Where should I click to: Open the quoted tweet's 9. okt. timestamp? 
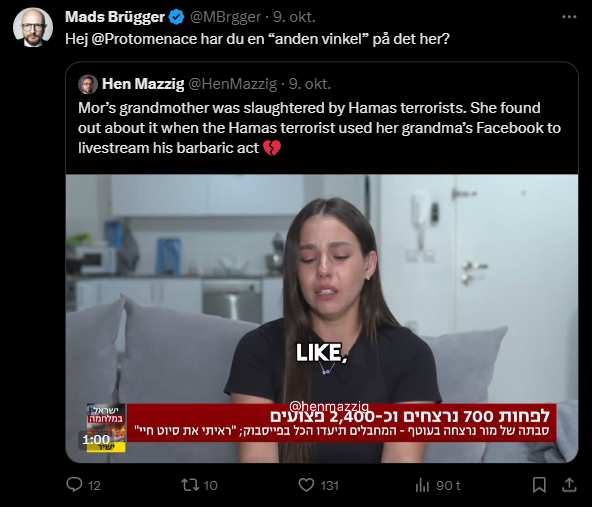[x=310, y=84]
